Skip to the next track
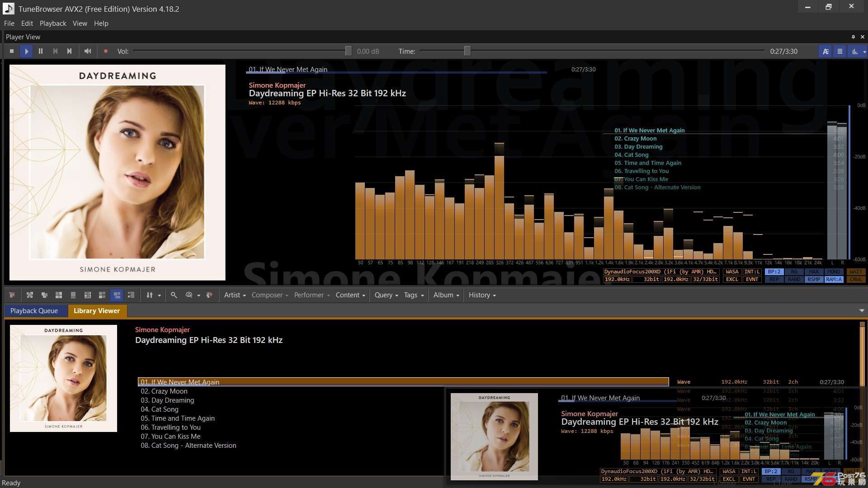868x488 pixels. 70,51
